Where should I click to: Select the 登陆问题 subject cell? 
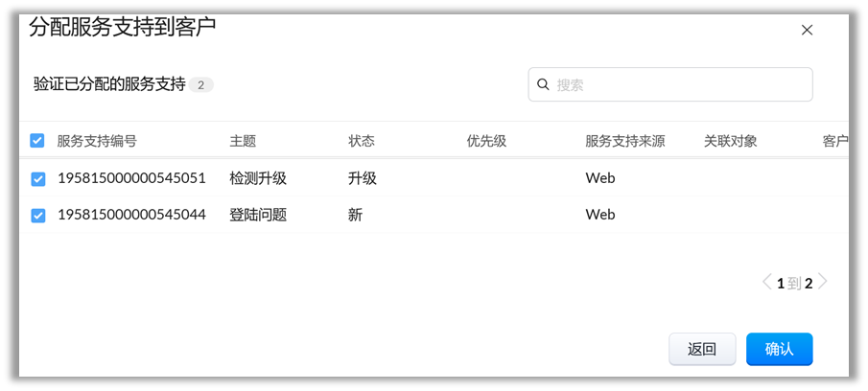click(x=258, y=215)
